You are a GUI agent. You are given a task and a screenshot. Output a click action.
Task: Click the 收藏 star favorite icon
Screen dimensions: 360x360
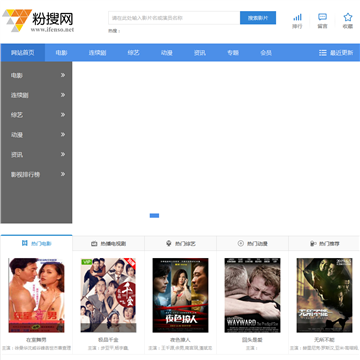point(348,17)
